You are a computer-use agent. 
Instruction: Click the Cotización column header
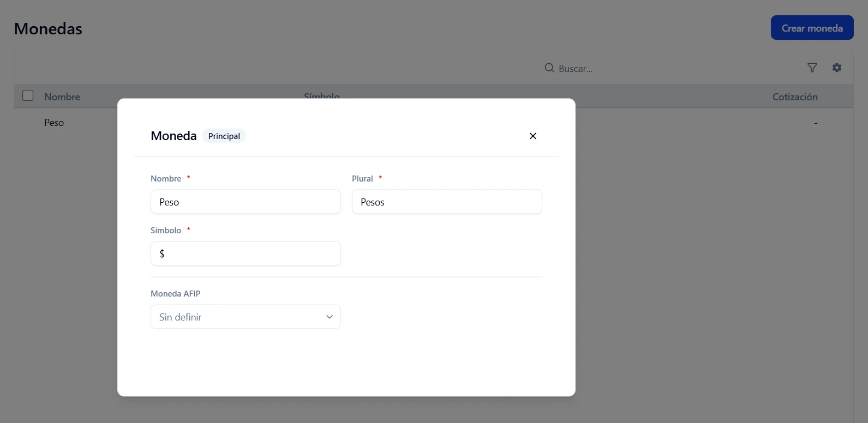(795, 96)
